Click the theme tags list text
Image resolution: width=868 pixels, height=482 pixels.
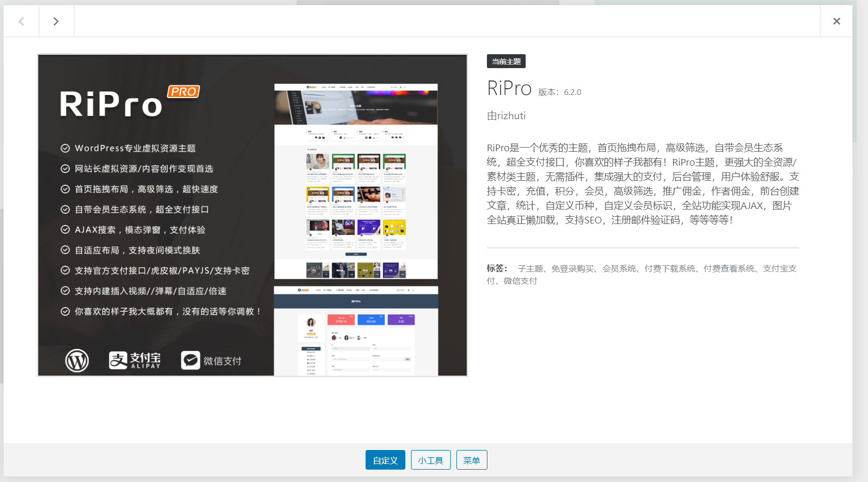[x=642, y=275]
